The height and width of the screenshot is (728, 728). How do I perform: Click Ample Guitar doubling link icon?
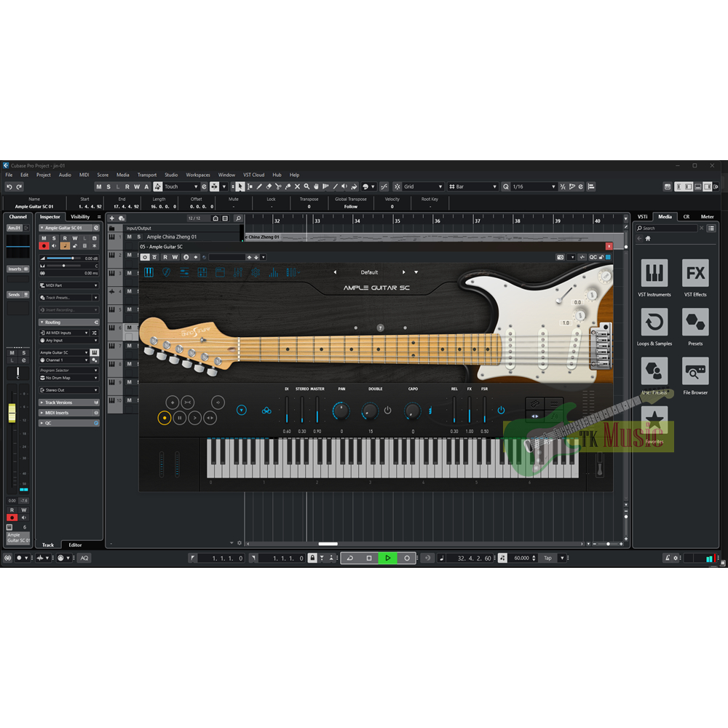coord(266,411)
